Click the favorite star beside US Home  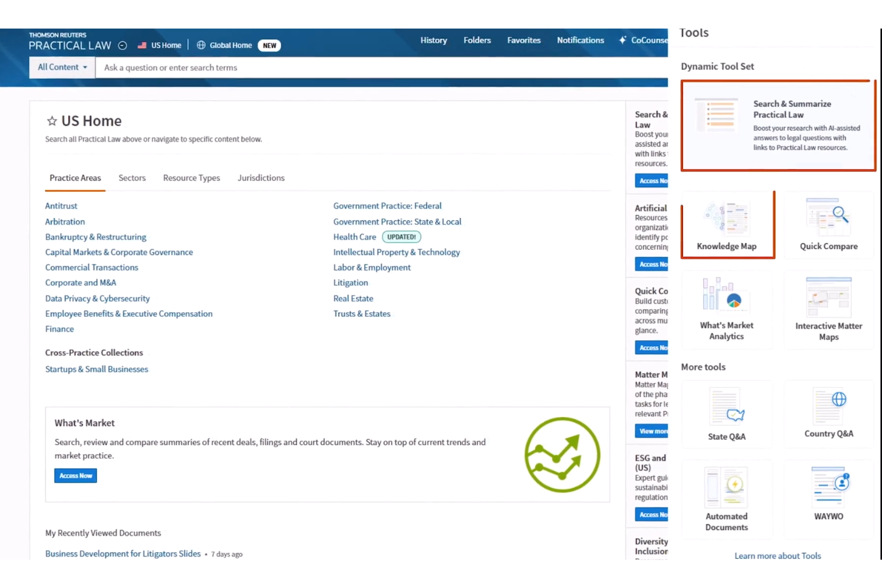pyautogui.click(x=52, y=121)
